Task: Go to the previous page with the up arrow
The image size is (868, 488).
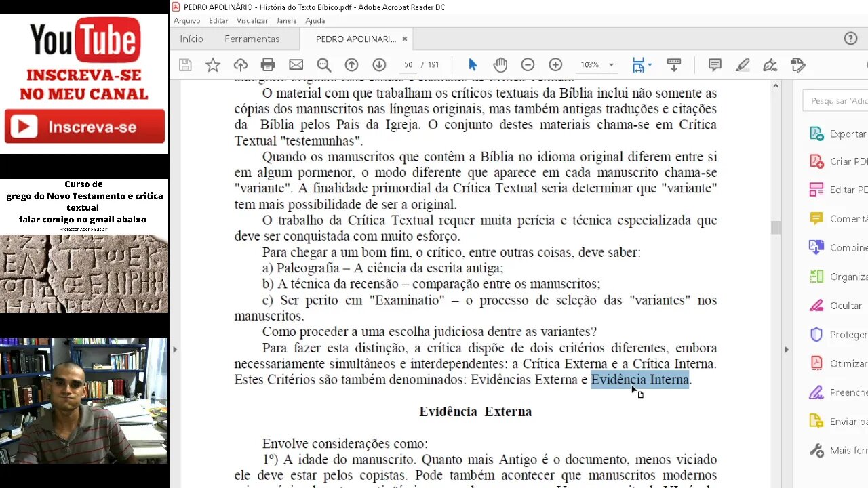Action: point(351,65)
